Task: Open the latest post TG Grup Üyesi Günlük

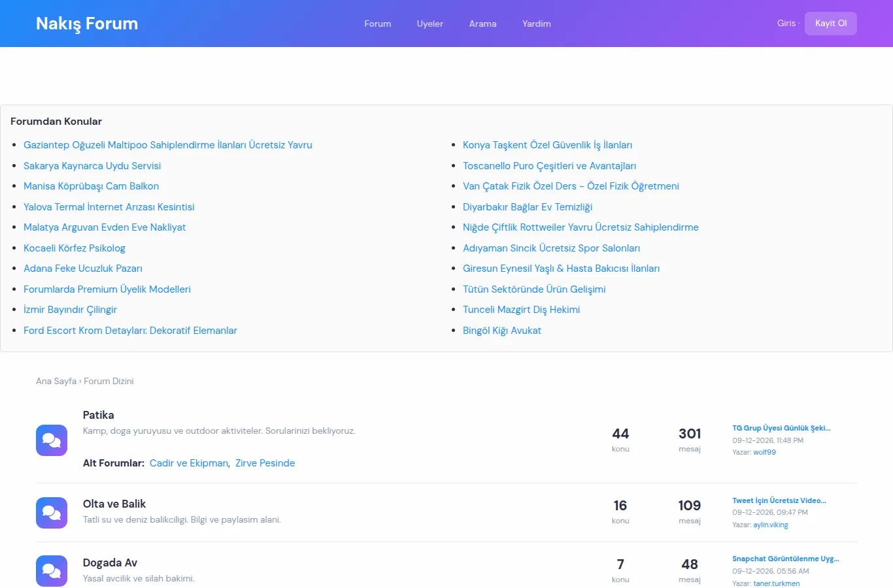Action: click(x=781, y=428)
